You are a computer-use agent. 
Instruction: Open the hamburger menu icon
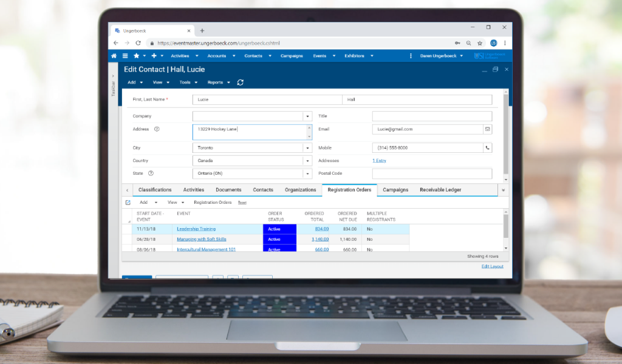click(125, 56)
